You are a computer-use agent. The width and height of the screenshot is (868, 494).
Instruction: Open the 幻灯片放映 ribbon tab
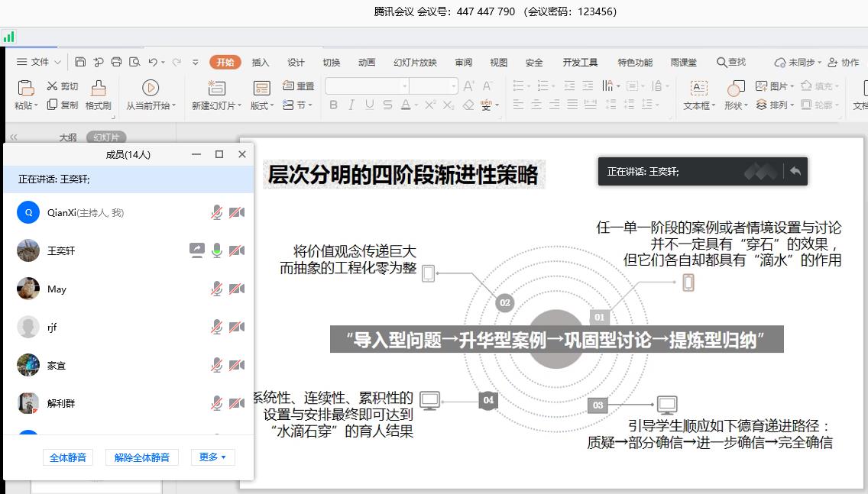coord(415,63)
